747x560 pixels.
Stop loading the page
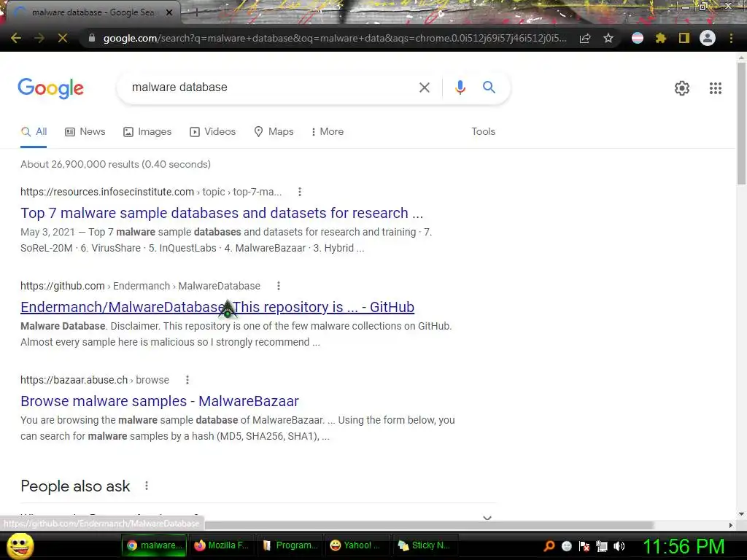[63, 38]
